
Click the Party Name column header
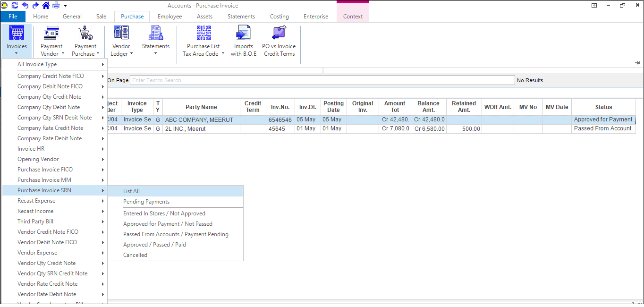[x=201, y=107]
